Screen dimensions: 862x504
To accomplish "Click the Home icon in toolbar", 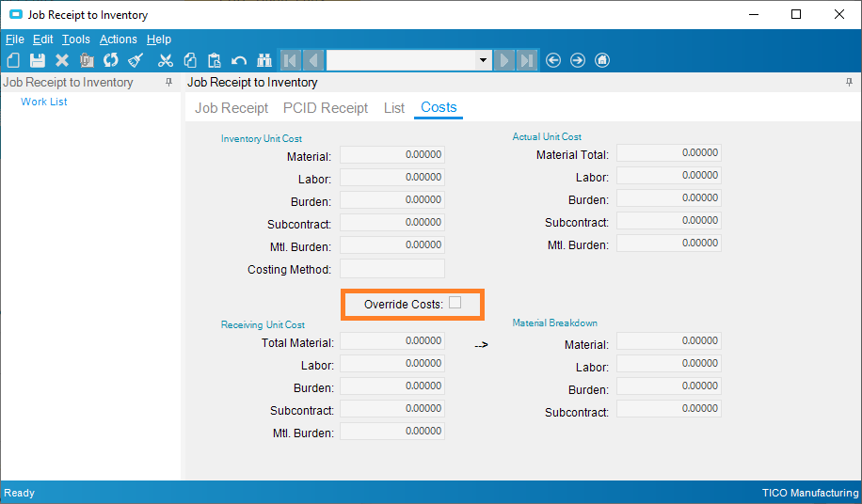I will pyautogui.click(x=602, y=60).
